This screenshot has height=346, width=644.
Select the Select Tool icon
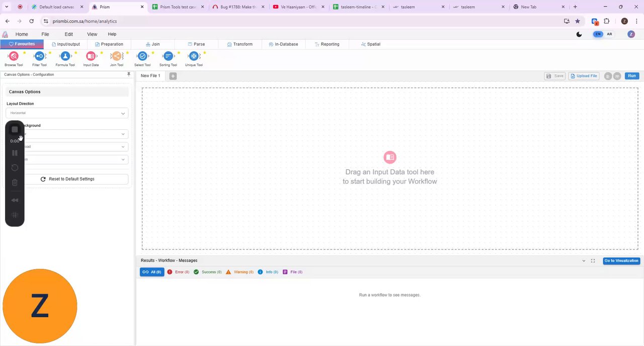tap(142, 56)
